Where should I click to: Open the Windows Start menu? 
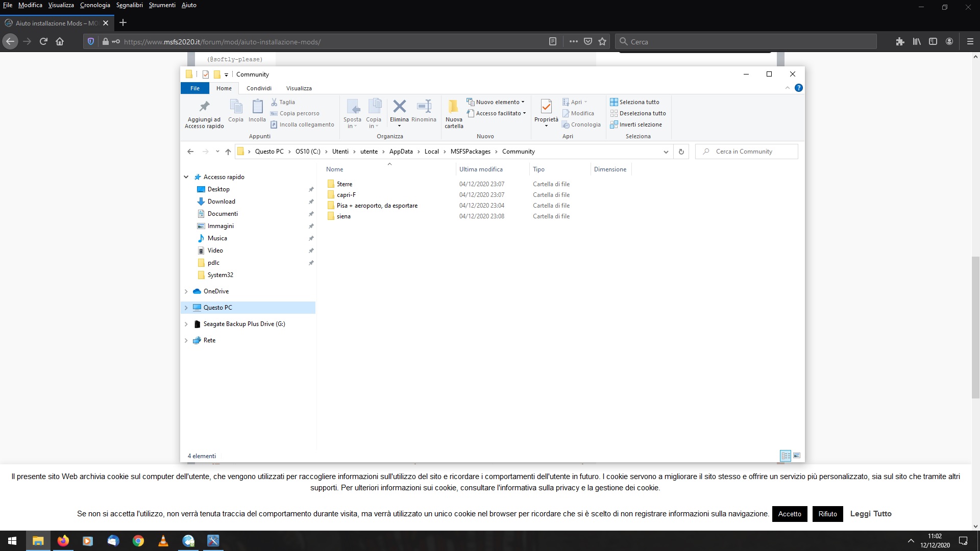click(x=12, y=541)
